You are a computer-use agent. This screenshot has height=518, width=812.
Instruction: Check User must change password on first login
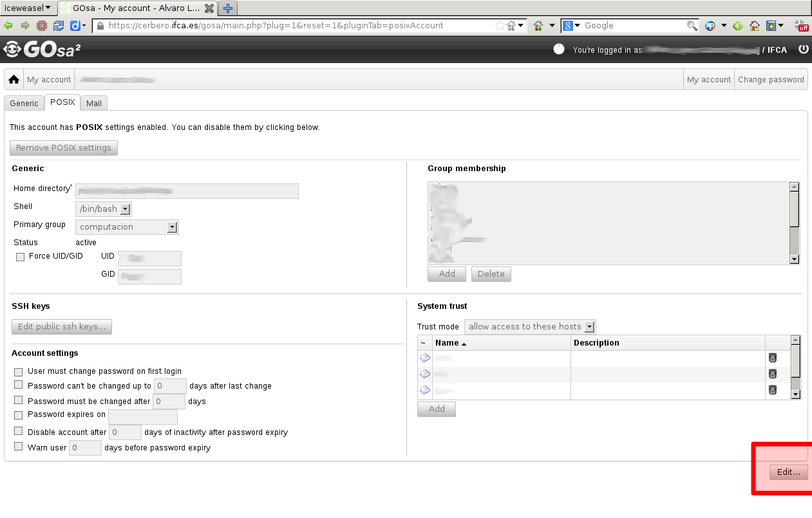pyautogui.click(x=19, y=372)
